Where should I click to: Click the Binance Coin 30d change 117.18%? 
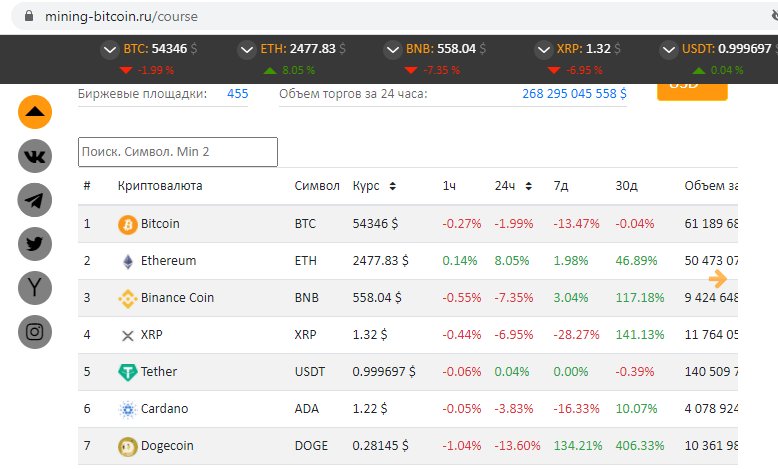pyautogui.click(x=640, y=298)
